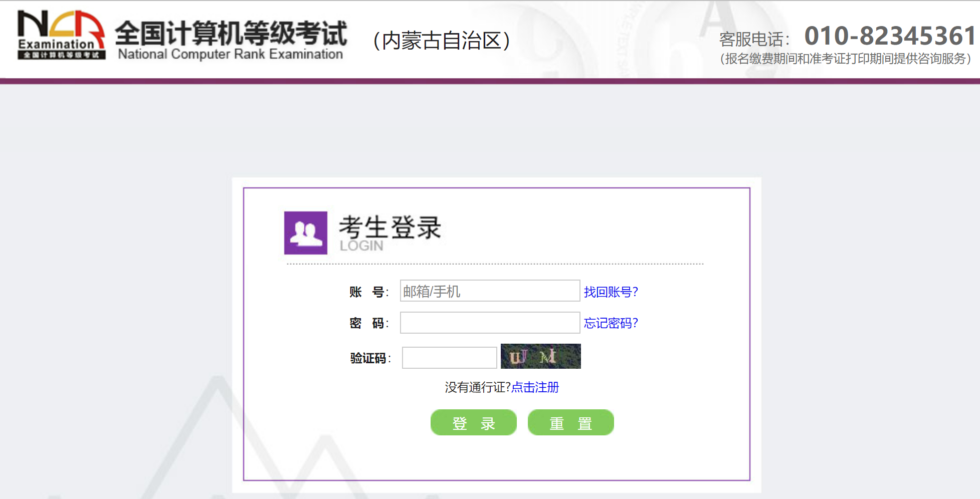Image resolution: width=980 pixels, height=499 pixels.
Task: Click into the 密码 password field
Action: pyautogui.click(x=490, y=323)
